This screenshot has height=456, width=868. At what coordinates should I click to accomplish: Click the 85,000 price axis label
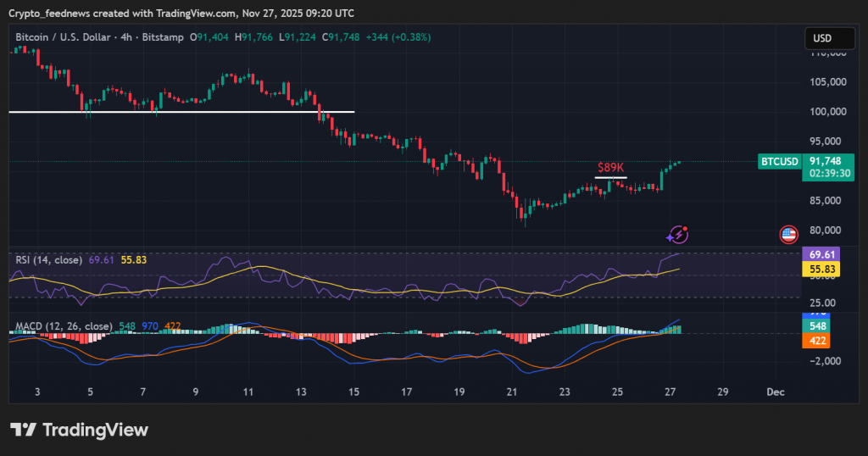[825, 200]
